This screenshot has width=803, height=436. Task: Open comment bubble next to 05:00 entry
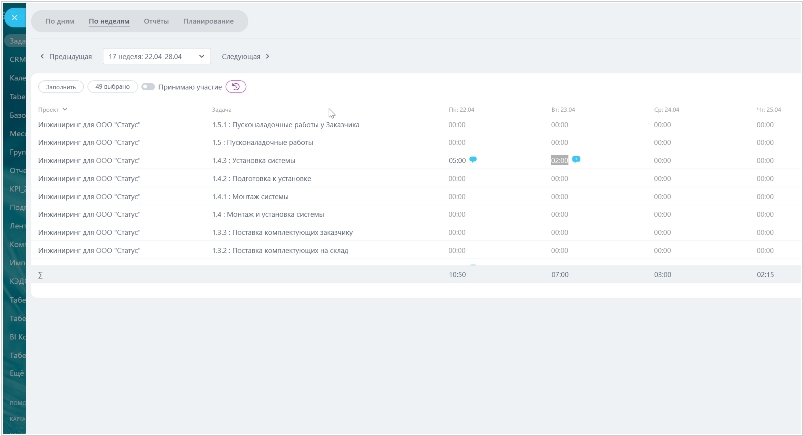pyautogui.click(x=473, y=160)
